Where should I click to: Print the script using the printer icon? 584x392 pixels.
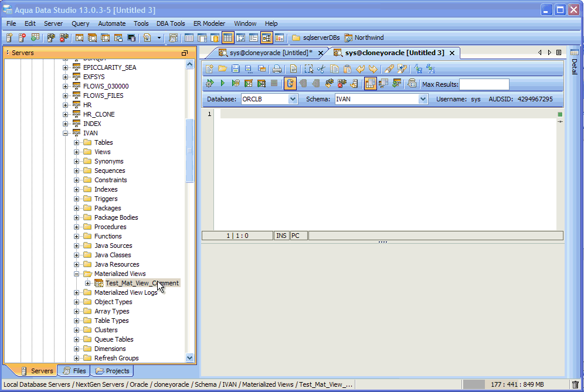[x=277, y=69]
